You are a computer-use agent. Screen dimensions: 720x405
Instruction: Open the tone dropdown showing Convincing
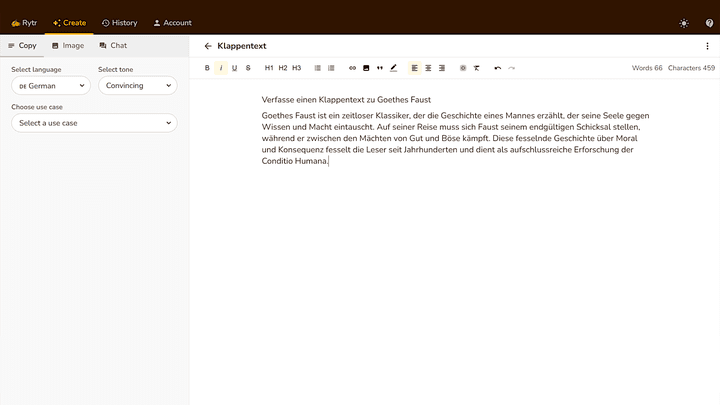[x=138, y=85]
